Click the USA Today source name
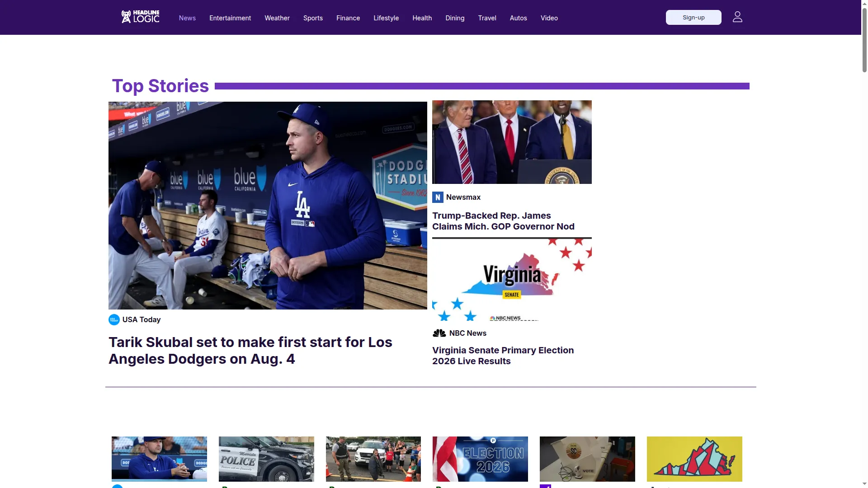Viewport: 868px width, 488px height. (142, 320)
